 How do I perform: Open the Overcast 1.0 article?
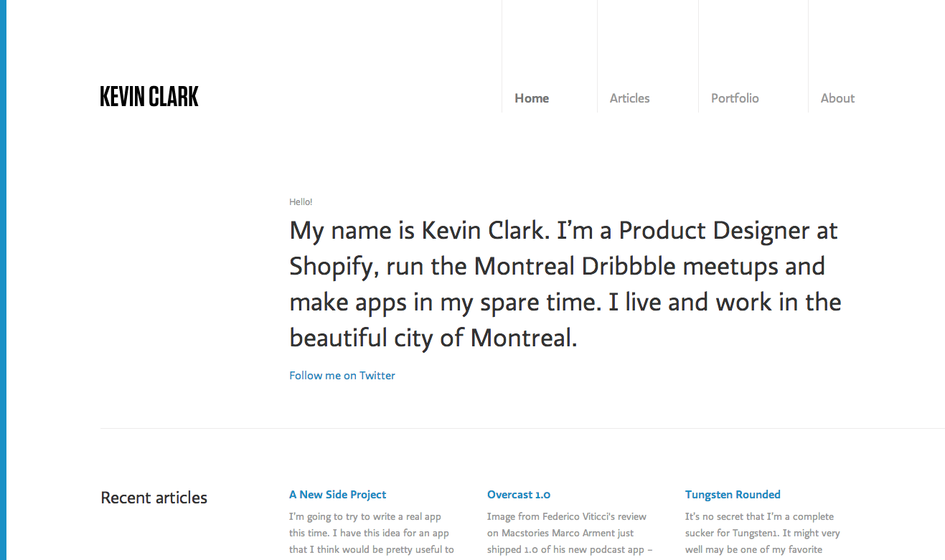pos(519,495)
